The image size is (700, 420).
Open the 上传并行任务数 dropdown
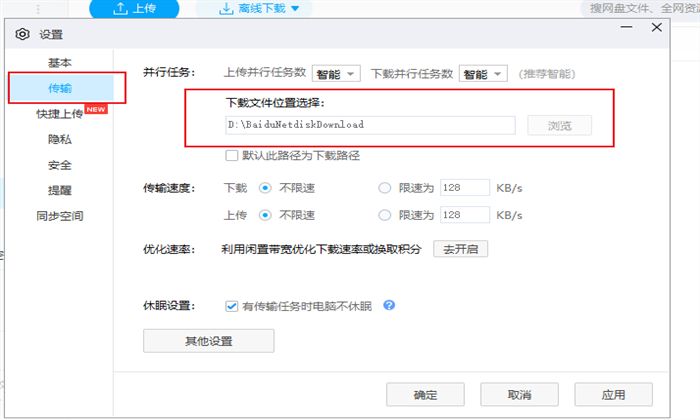click(336, 74)
